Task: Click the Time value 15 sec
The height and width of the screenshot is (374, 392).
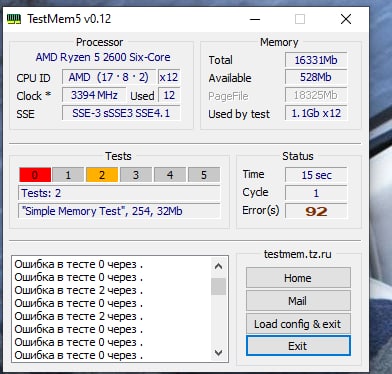Action: click(316, 175)
